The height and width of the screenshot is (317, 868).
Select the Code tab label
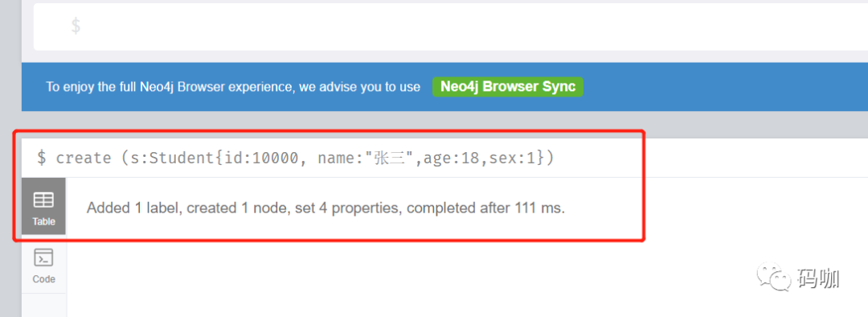(x=43, y=279)
